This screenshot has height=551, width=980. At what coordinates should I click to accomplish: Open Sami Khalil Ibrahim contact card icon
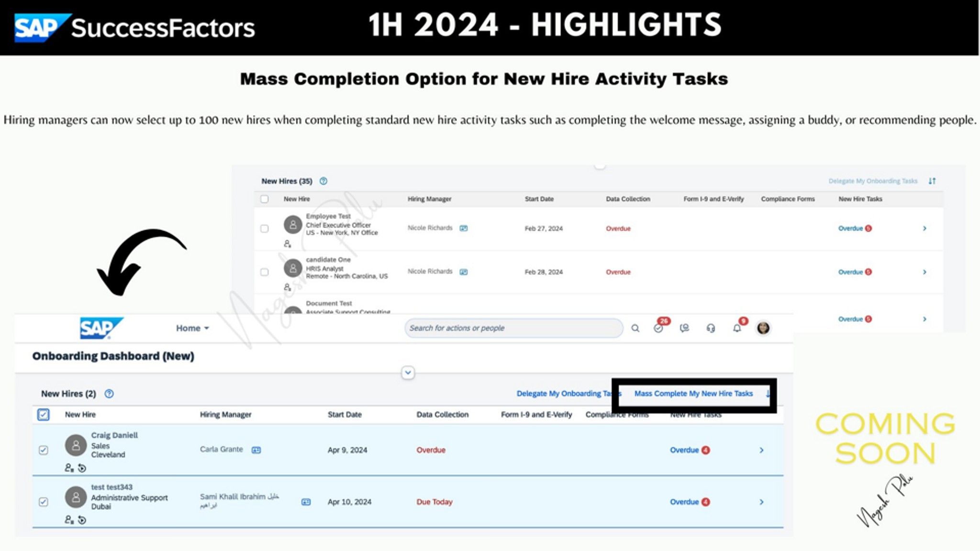pos(306,502)
